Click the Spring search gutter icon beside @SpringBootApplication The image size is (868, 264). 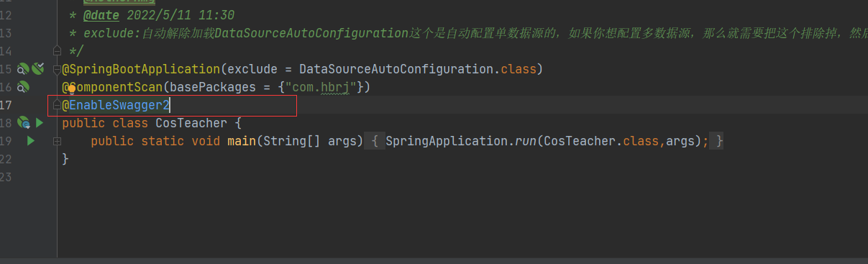point(23,69)
